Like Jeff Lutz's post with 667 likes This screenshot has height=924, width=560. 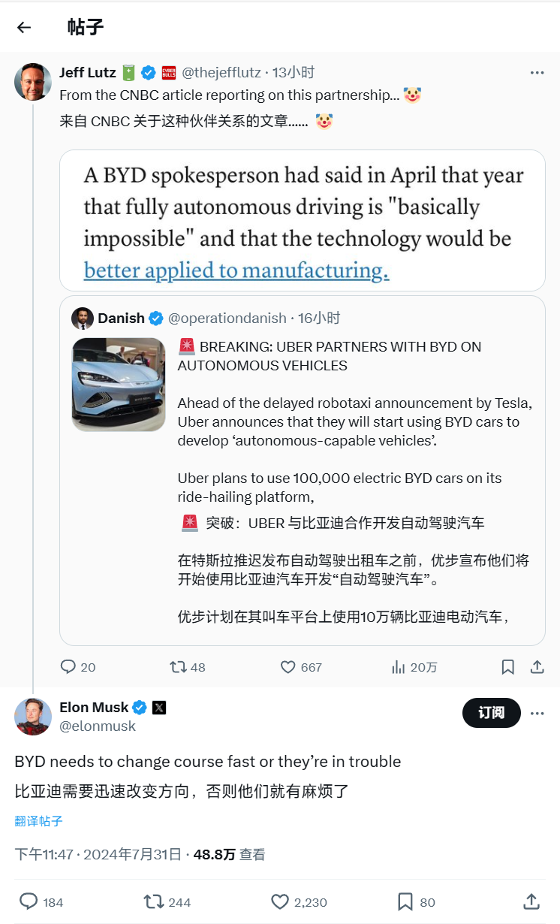(x=288, y=667)
